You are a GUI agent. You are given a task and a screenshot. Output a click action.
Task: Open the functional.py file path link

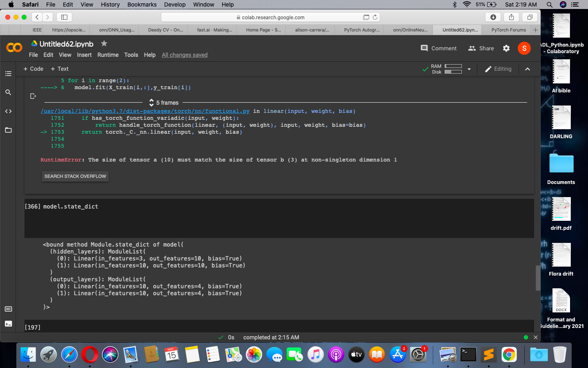(145, 111)
